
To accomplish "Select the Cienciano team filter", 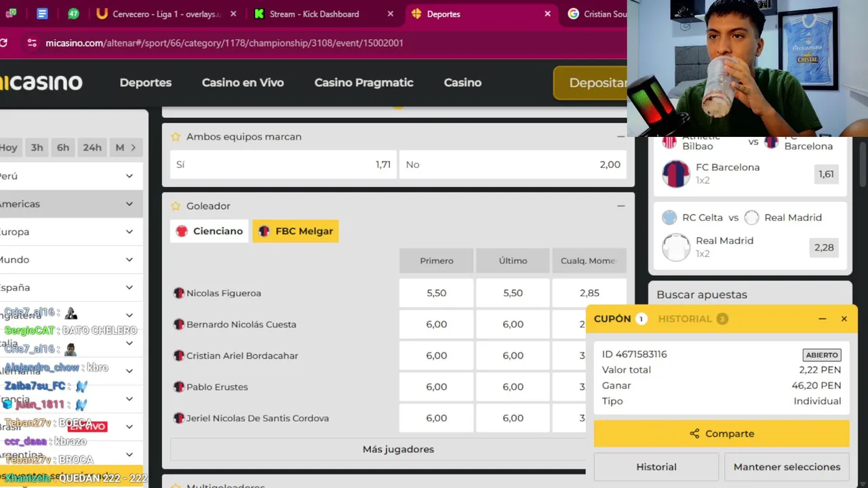I will (x=210, y=231).
